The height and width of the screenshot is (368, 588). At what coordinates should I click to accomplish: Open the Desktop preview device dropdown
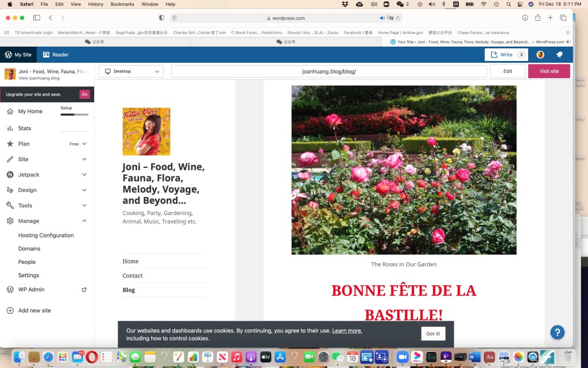coord(131,71)
